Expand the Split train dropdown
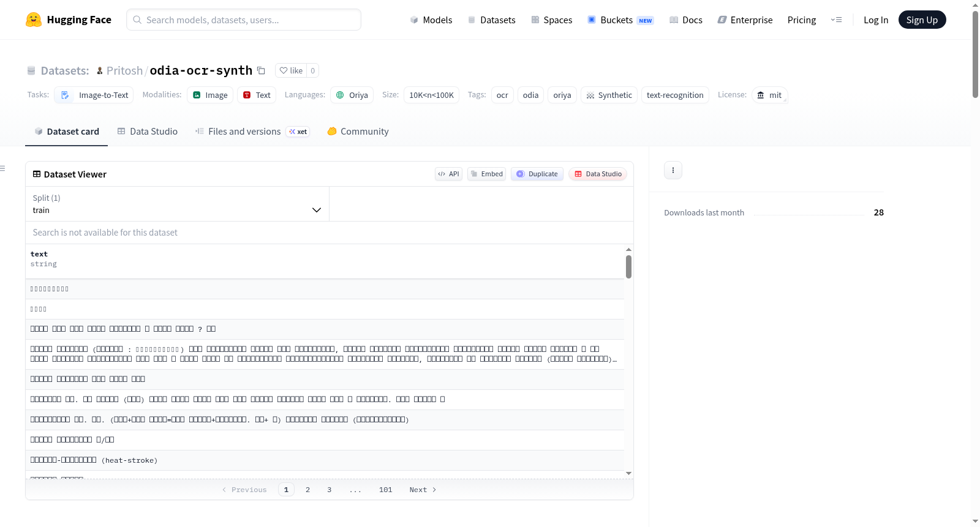The height and width of the screenshot is (527, 980). [x=177, y=204]
